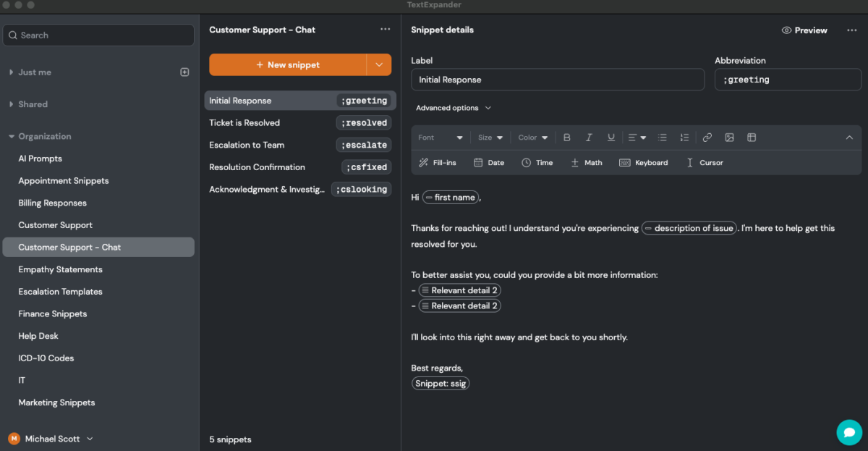Click the Label input field
This screenshot has width=868, height=451.
(x=558, y=80)
